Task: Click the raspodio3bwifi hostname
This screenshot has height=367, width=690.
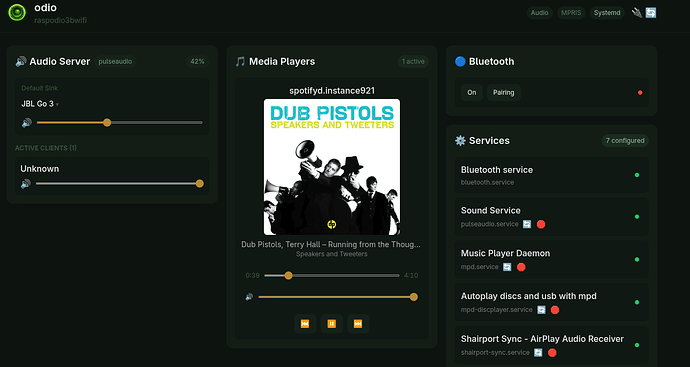Action: 60,21
